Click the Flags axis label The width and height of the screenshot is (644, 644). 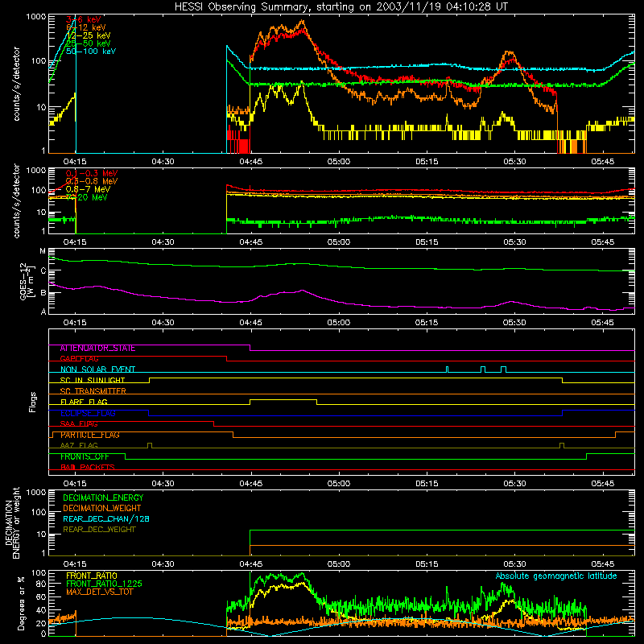pyautogui.click(x=32, y=402)
